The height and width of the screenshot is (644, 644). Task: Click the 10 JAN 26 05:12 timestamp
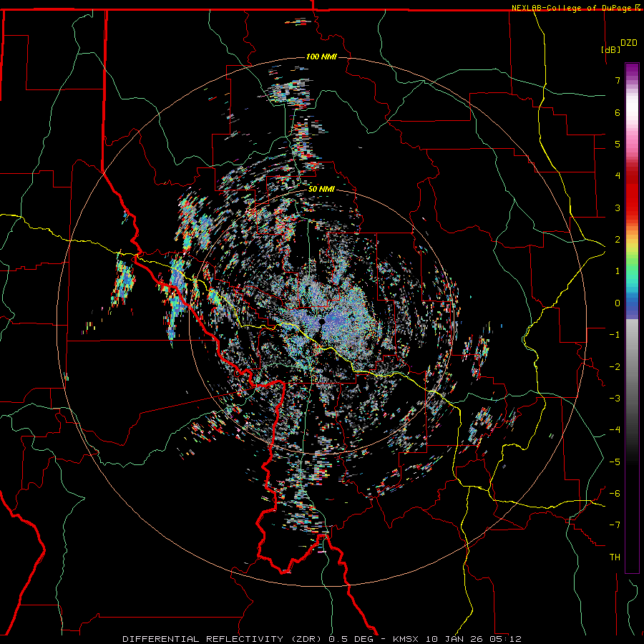pyautogui.click(x=474, y=639)
